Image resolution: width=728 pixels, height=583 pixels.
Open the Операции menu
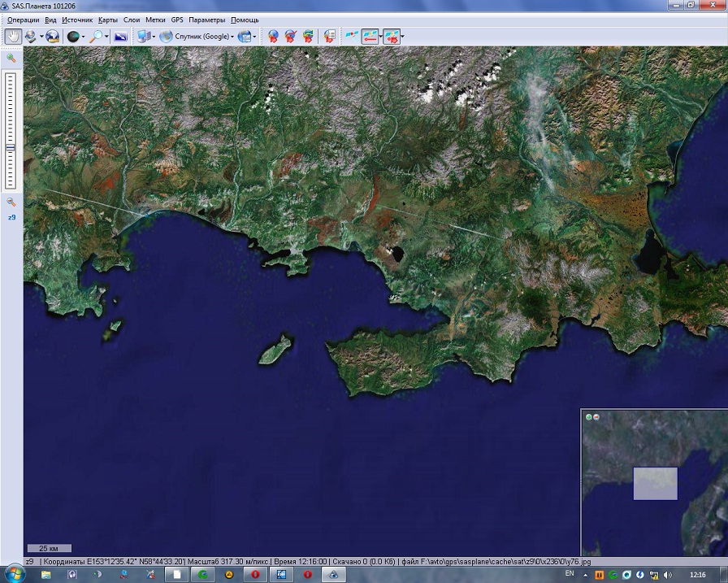[x=23, y=19]
